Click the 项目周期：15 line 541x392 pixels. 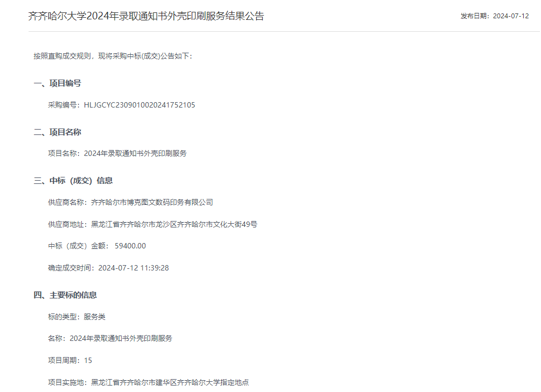tap(71, 360)
